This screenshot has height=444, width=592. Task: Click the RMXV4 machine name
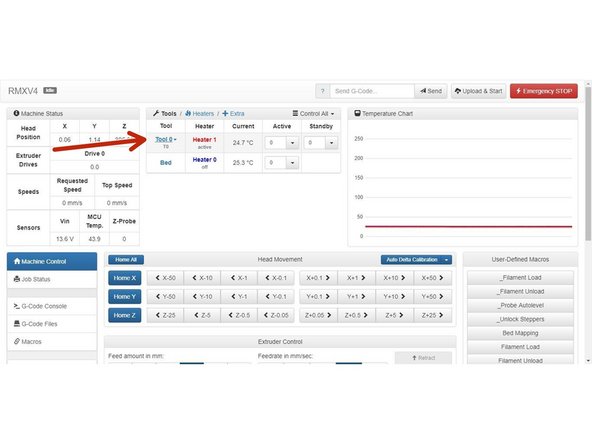coord(23,91)
